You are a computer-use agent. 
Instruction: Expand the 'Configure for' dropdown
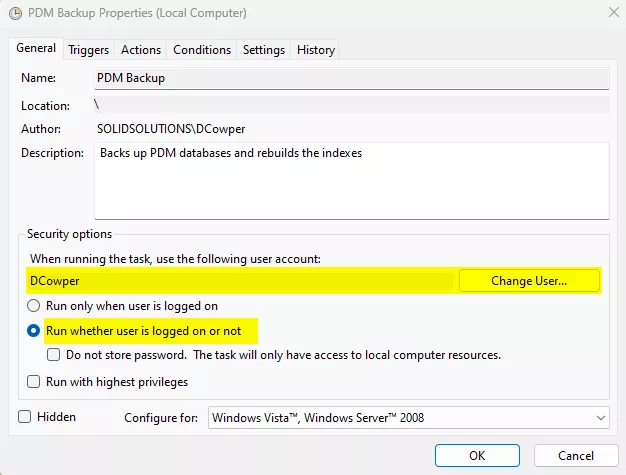408,418
